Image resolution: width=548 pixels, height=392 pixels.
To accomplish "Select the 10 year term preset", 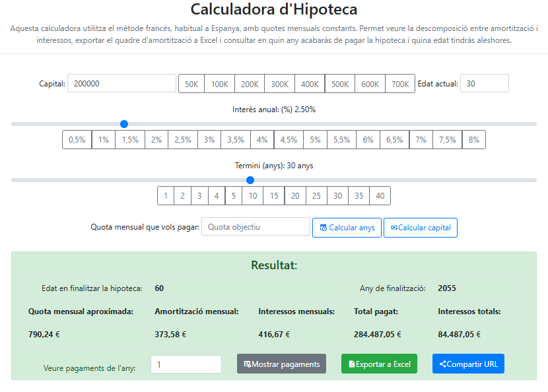I will coord(253,196).
